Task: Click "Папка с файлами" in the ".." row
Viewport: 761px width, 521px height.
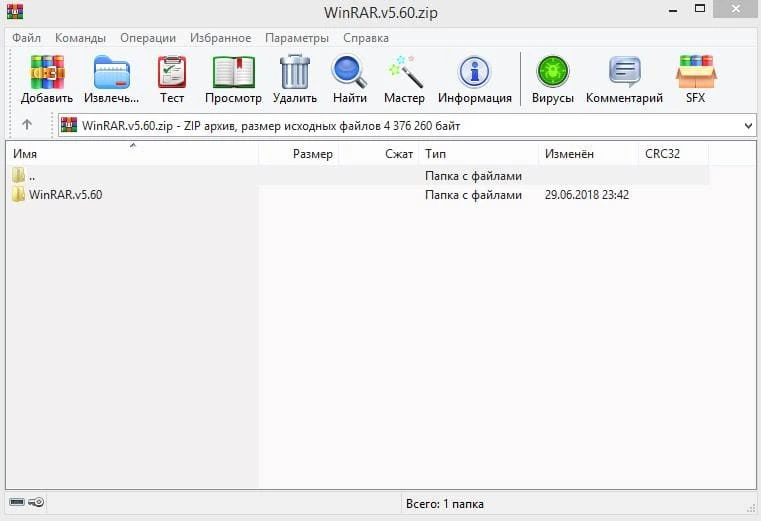Action: pos(473,176)
